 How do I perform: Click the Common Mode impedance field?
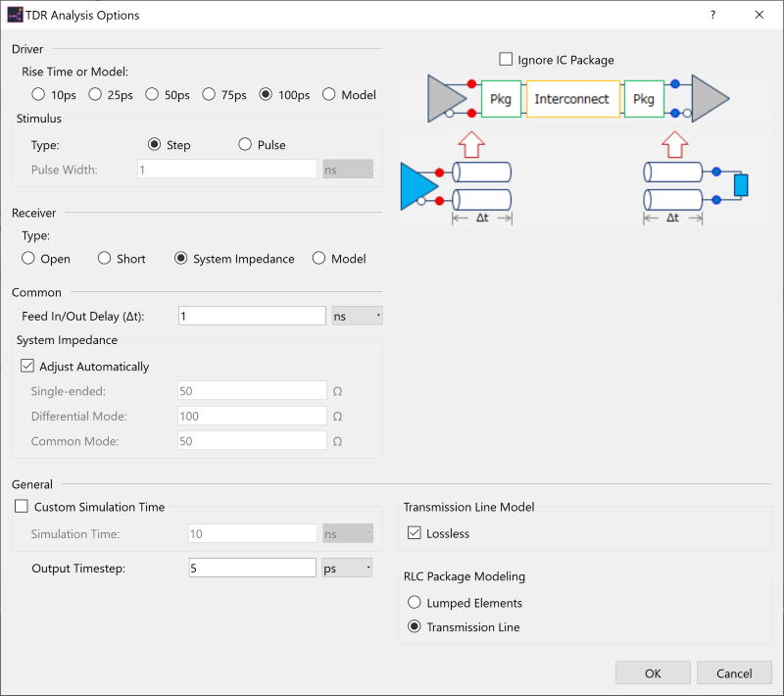(253, 440)
